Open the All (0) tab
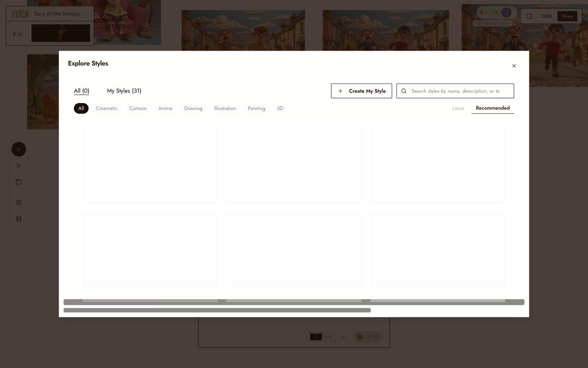This screenshot has height=368, width=588. click(81, 91)
